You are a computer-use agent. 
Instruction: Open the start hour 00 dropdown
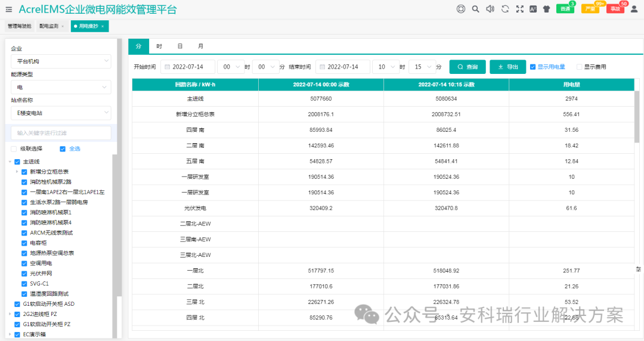[x=231, y=67]
